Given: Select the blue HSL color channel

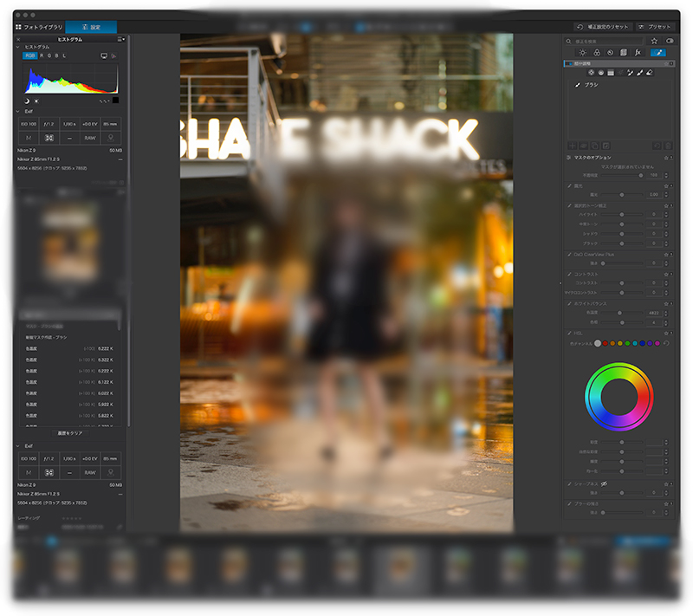Looking at the screenshot, I should pyautogui.click(x=642, y=343).
